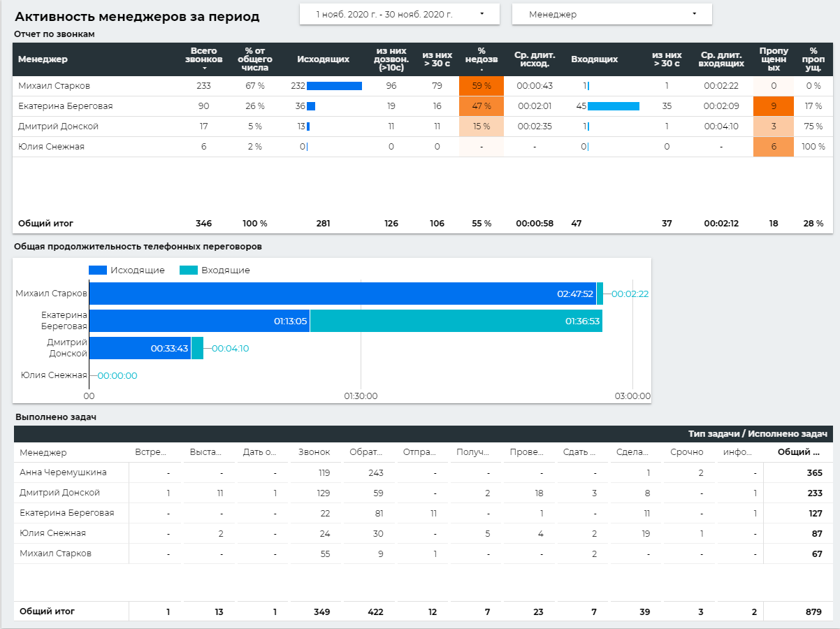Click the 129 cell in Звонок column
The height and width of the screenshot is (629, 840).
pos(323,493)
